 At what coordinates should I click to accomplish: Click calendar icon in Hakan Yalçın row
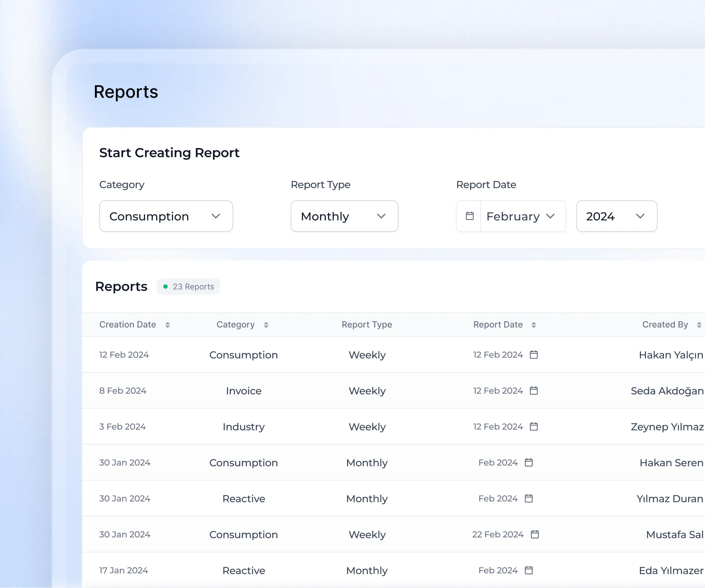tap(534, 355)
